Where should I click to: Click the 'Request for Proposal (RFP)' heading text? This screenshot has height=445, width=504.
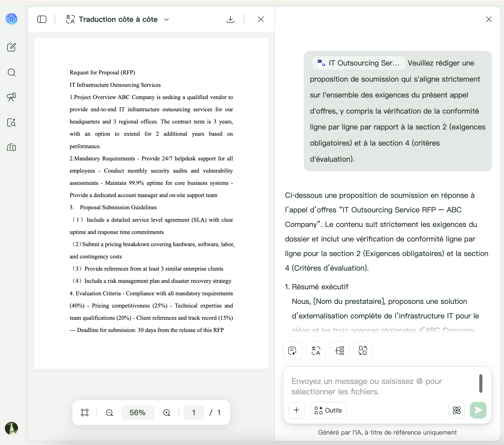click(x=102, y=73)
